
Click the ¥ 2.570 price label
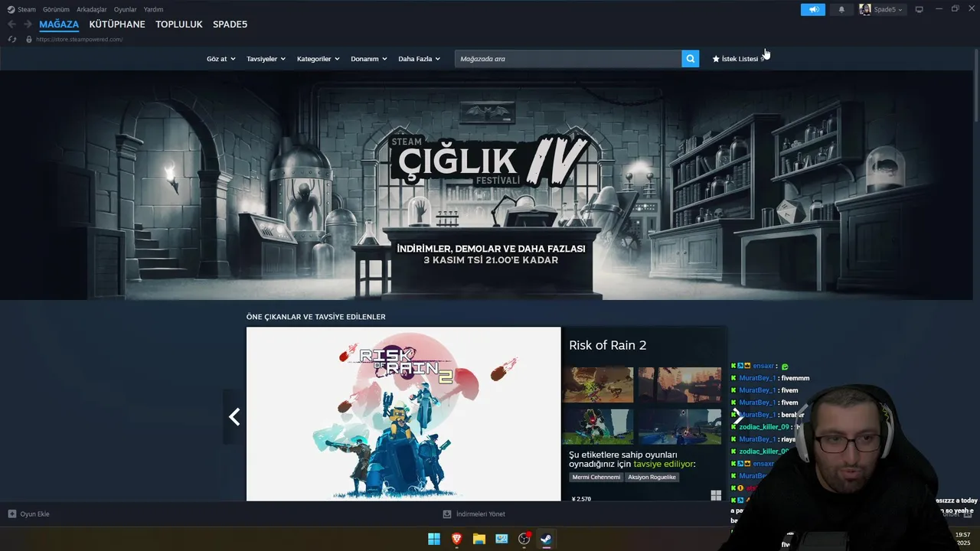point(582,498)
